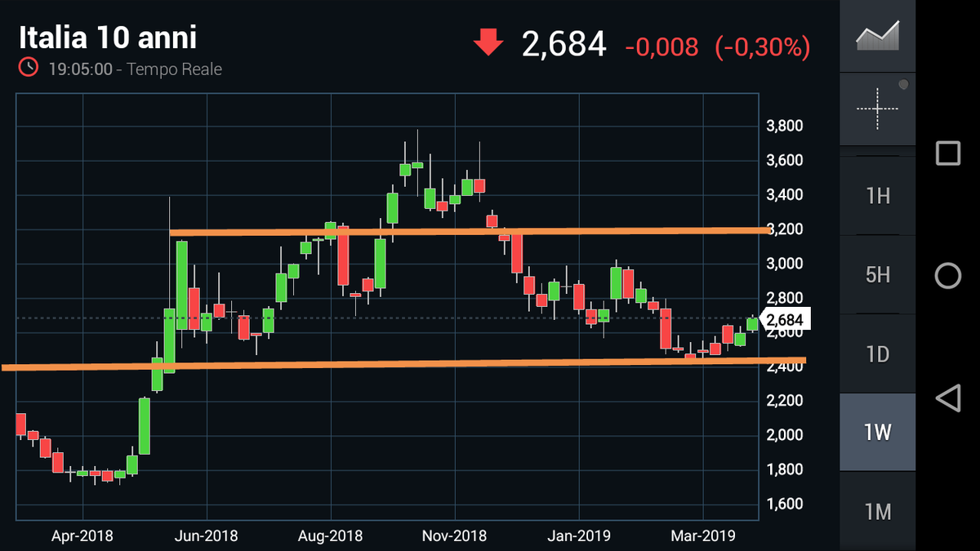Activate the crosshair cursor tool
980x551 pixels.
877,108
